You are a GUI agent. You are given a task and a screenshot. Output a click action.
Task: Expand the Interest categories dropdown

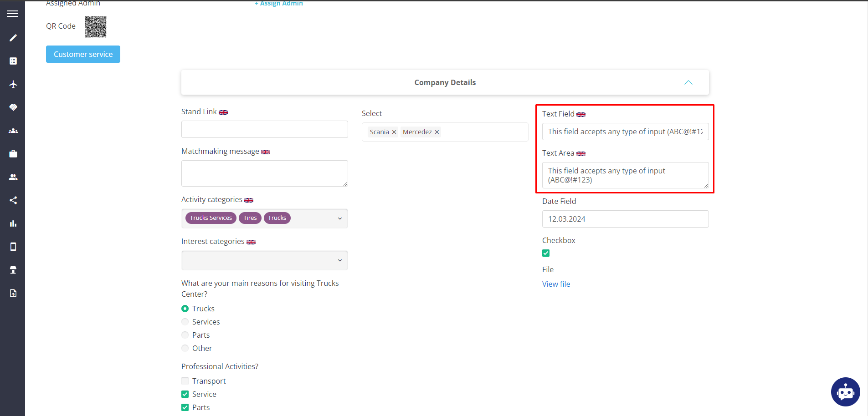tap(339, 260)
